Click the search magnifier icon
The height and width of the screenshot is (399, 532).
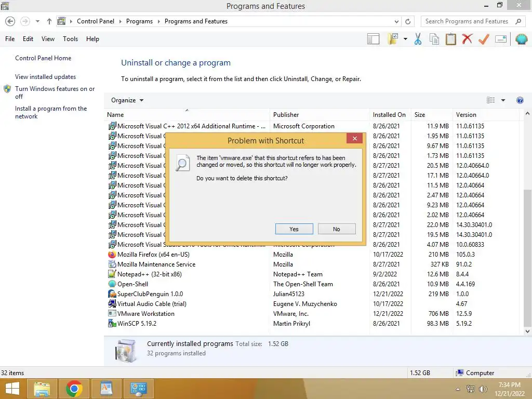[x=518, y=21]
